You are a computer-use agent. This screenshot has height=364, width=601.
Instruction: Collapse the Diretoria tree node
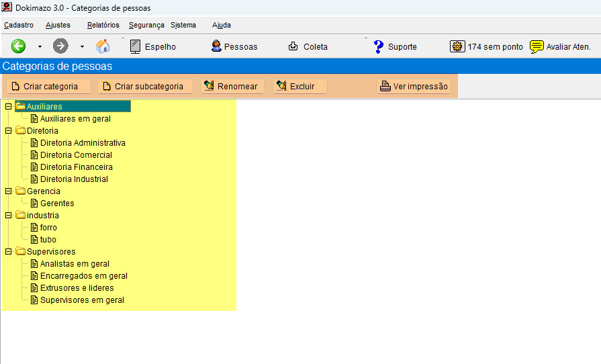click(9, 131)
